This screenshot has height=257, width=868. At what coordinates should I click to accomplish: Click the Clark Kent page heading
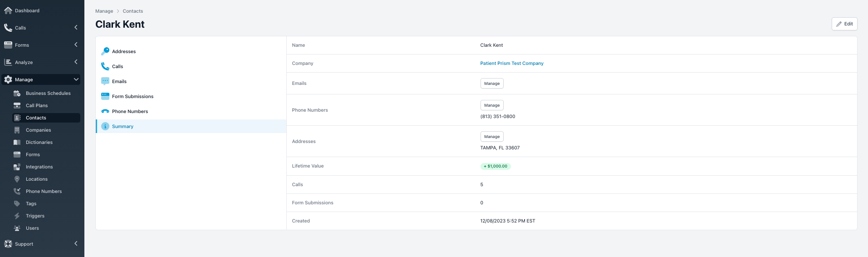(x=120, y=25)
